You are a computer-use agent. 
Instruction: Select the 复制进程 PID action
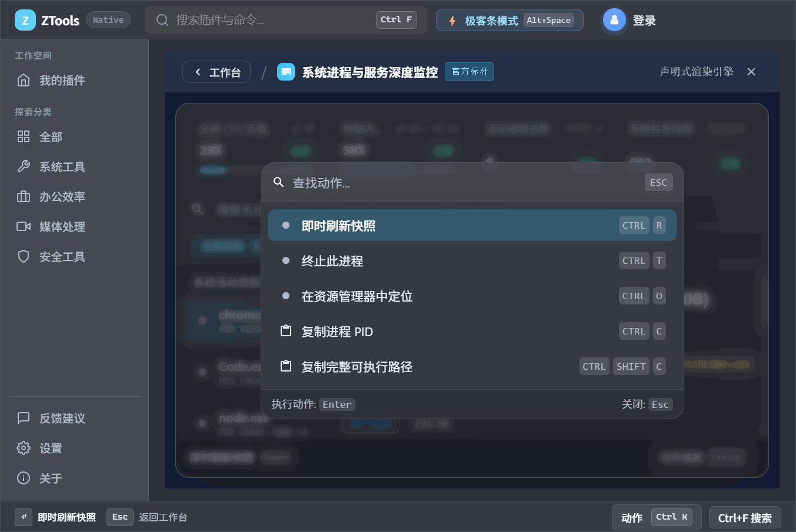(472, 332)
